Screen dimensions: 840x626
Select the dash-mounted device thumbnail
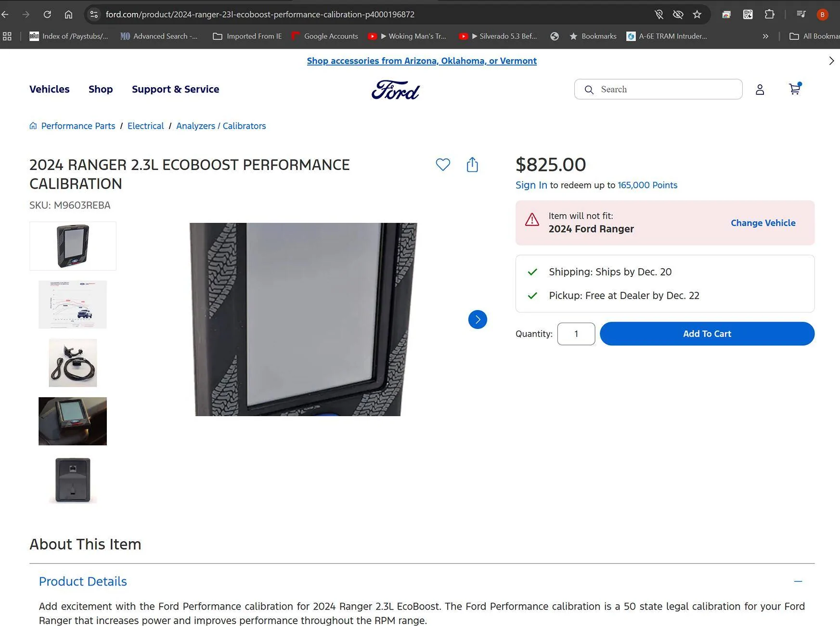73,421
